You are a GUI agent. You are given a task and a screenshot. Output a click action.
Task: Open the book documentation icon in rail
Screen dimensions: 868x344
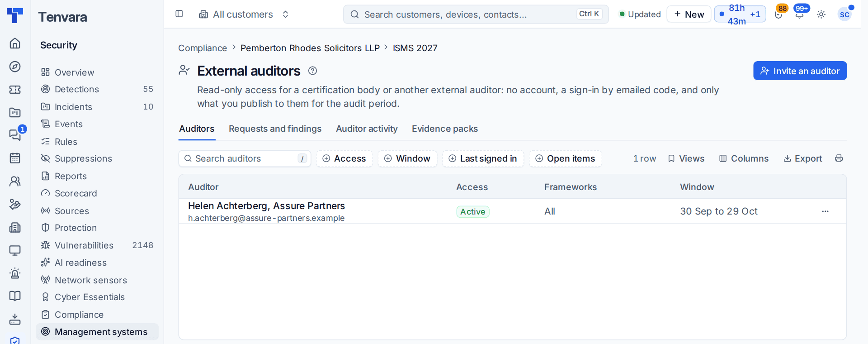point(15,296)
